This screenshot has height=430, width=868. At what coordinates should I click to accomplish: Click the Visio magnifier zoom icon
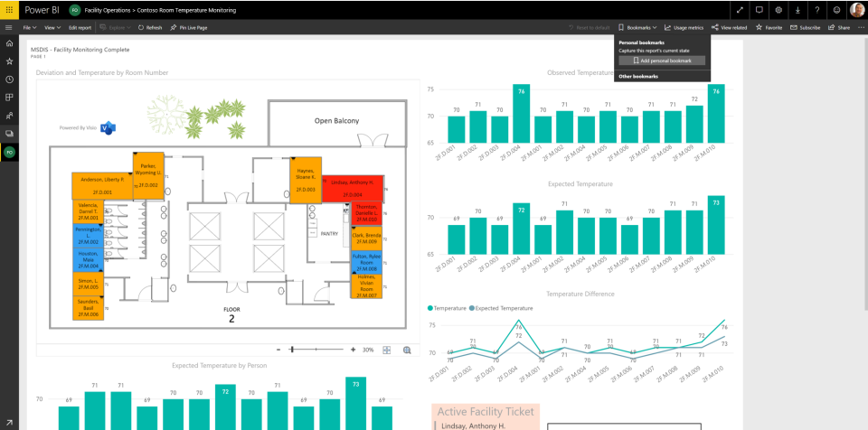pyautogui.click(x=407, y=350)
